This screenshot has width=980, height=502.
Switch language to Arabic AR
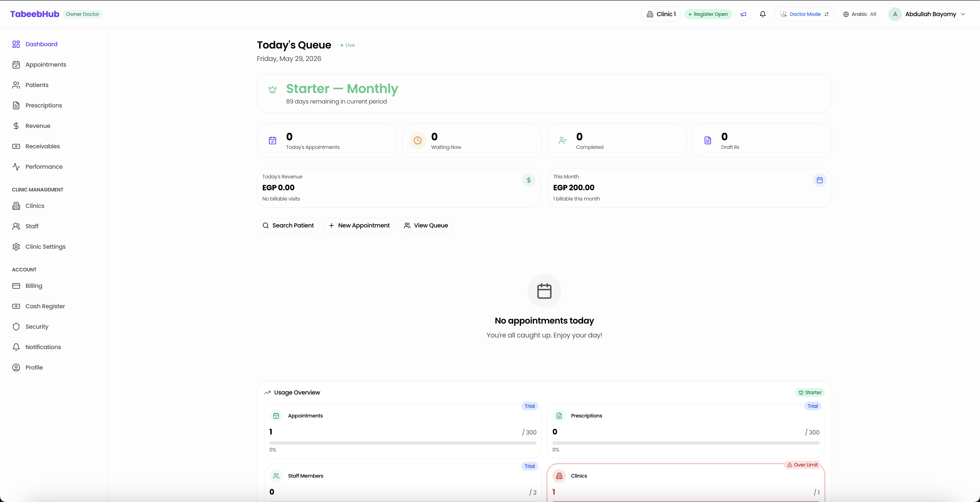859,14
